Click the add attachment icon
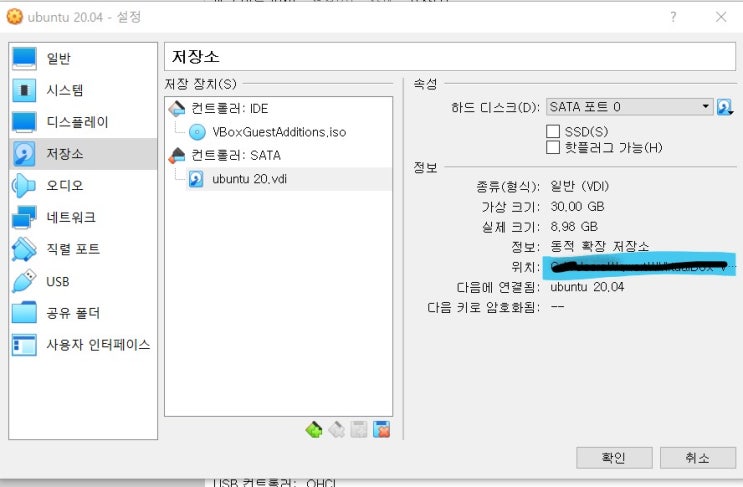 pyautogui.click(x=359, y=429)
